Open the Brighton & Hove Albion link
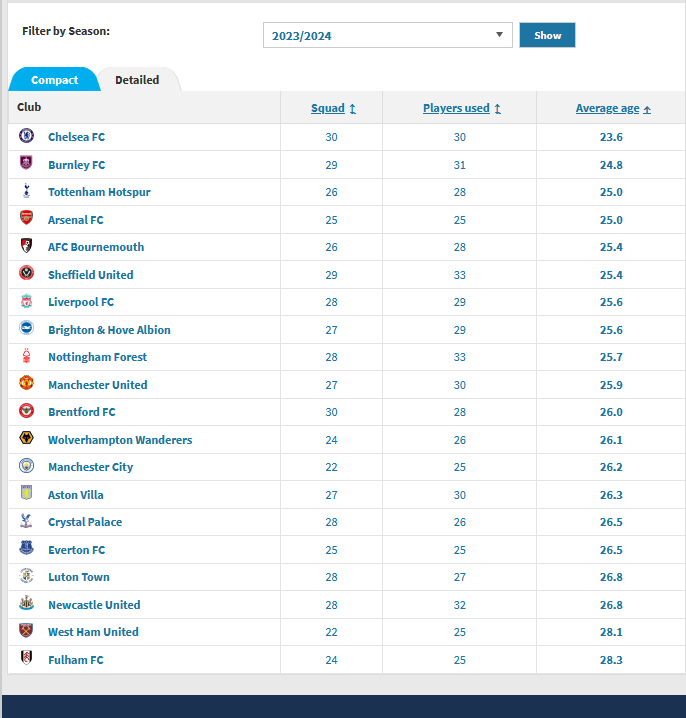 point(109,330)
